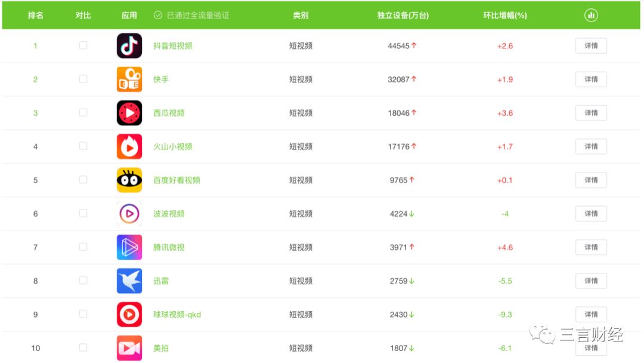644x363 pixels.
Task: Open 详情 details for 球球视频-qkd
Action: coord(591,315)
